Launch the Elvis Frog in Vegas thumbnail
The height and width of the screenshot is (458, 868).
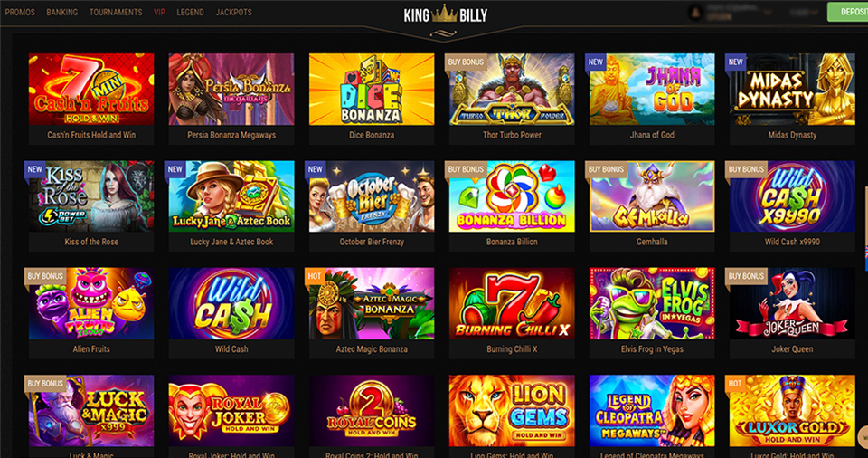coord(652,303)
